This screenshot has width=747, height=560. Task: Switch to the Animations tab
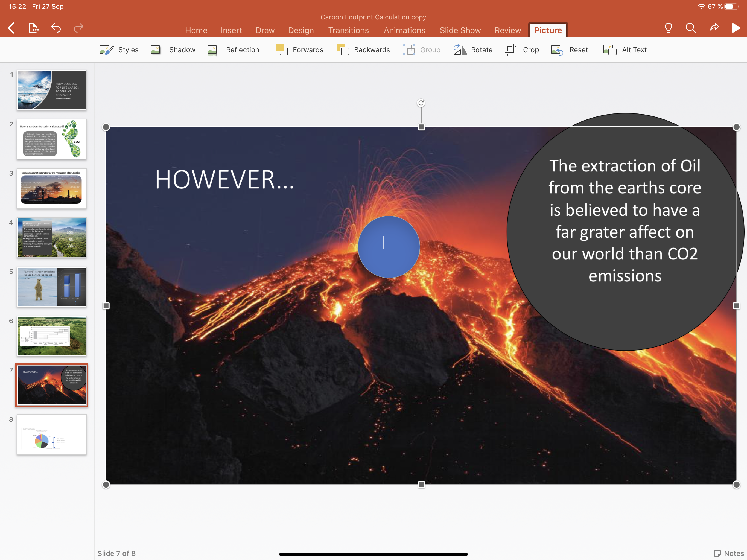[x=404, y=30]
